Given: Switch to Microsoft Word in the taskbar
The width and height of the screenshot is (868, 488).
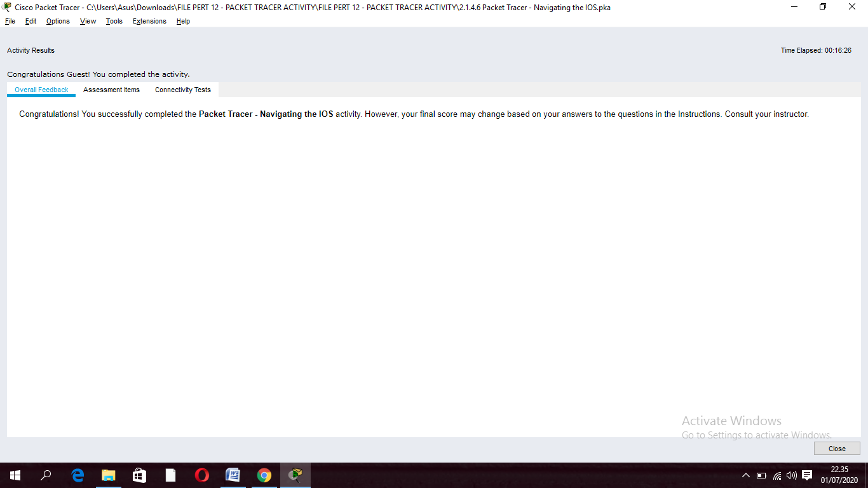Looking at the screenshot, I should [x=233, y=475].
